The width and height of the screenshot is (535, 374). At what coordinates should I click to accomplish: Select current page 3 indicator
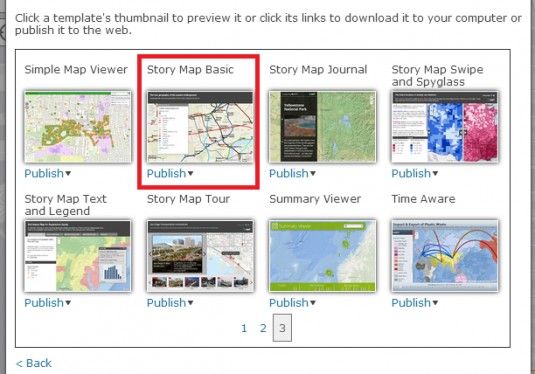(282, 328)
